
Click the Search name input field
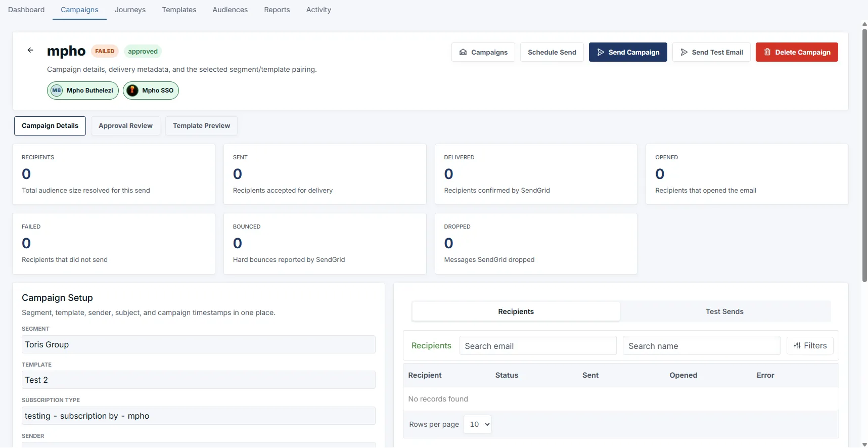[701, 346]
